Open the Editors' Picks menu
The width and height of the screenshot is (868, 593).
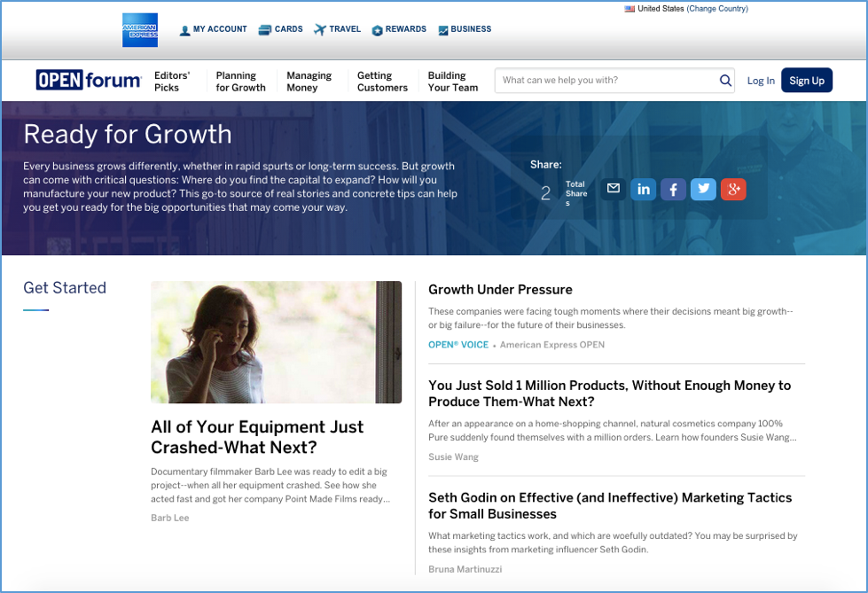coord(173,81)
